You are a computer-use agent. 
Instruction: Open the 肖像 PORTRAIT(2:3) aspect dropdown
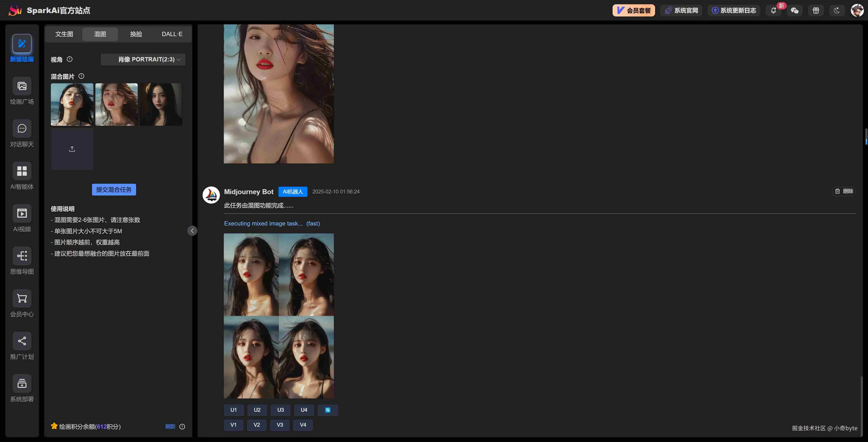click(143, 60)
